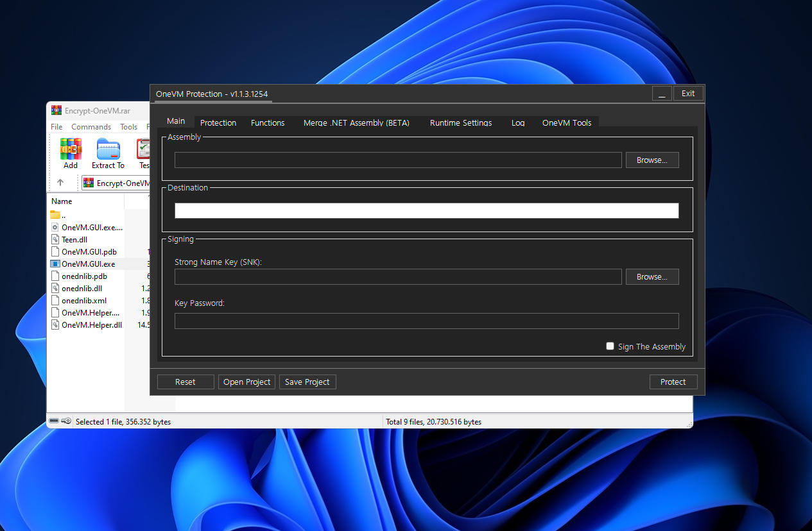Open the OneVM Tools tab
This screenshot has width=812, height=531.
[567, 122]
